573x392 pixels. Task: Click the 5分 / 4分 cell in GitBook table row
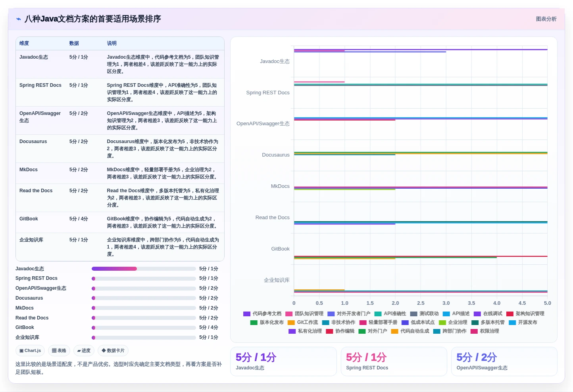pos(79,219)
